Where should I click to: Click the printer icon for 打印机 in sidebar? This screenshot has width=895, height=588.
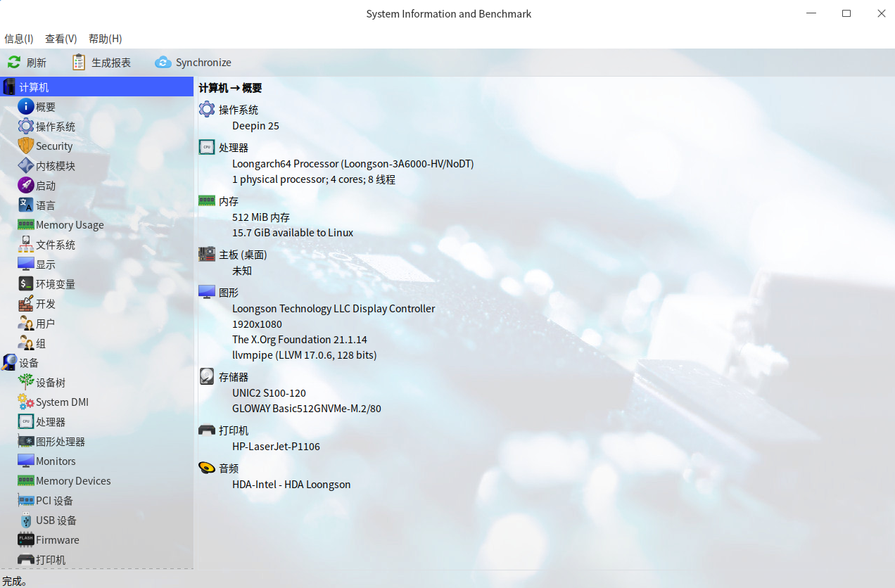[x=25, y=560]
